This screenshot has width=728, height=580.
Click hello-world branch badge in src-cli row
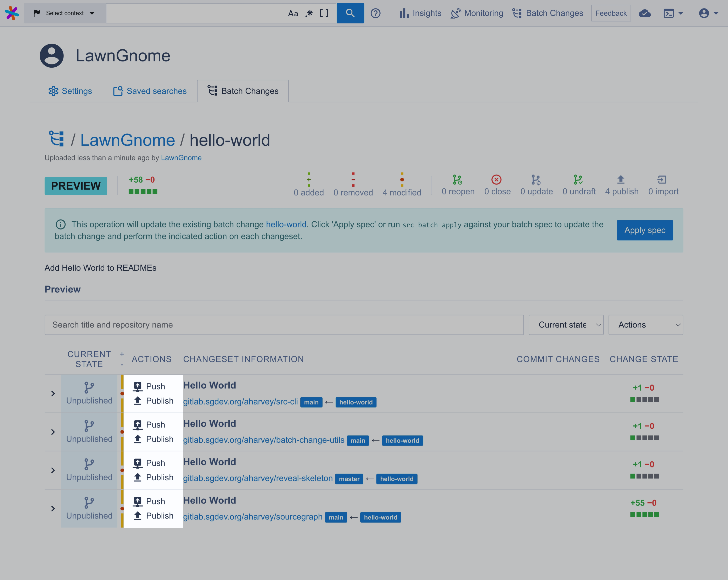[x=356, y=402]
